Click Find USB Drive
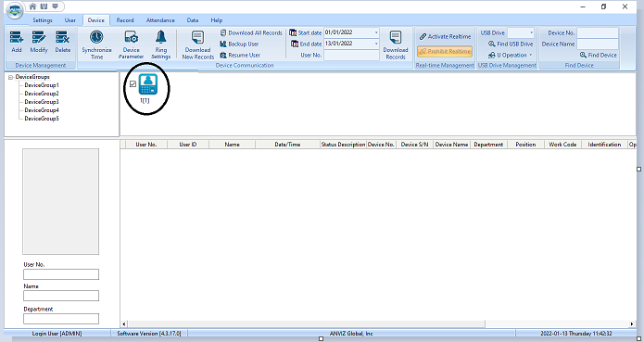 511,44
